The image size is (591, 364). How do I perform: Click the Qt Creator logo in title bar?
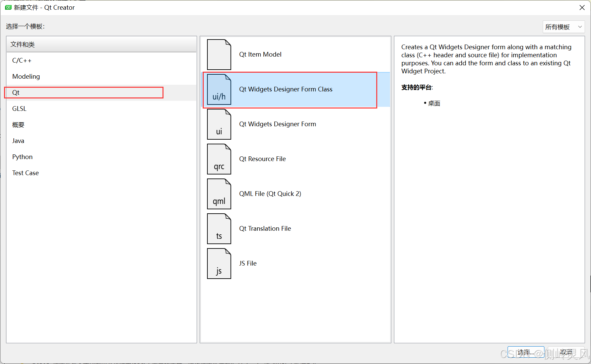tap(8, 7)
